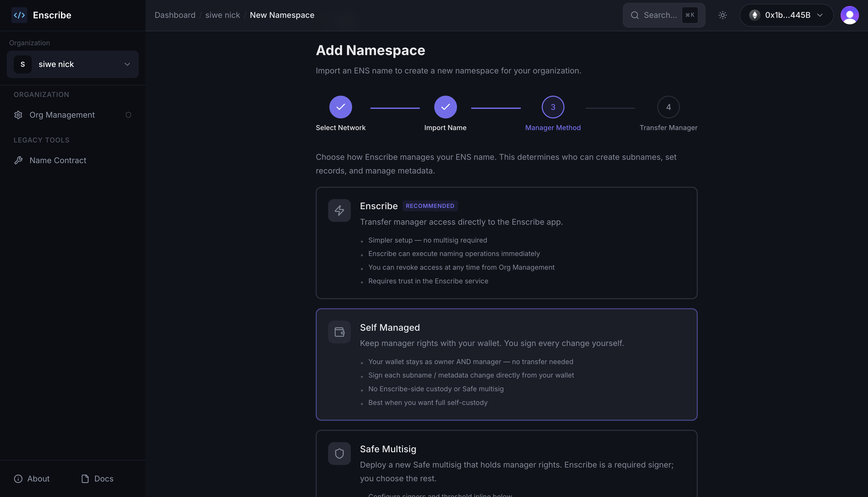Go to Dashboard via breadcrumb
This screenshot has height=497, width=868.
(175, 15)
